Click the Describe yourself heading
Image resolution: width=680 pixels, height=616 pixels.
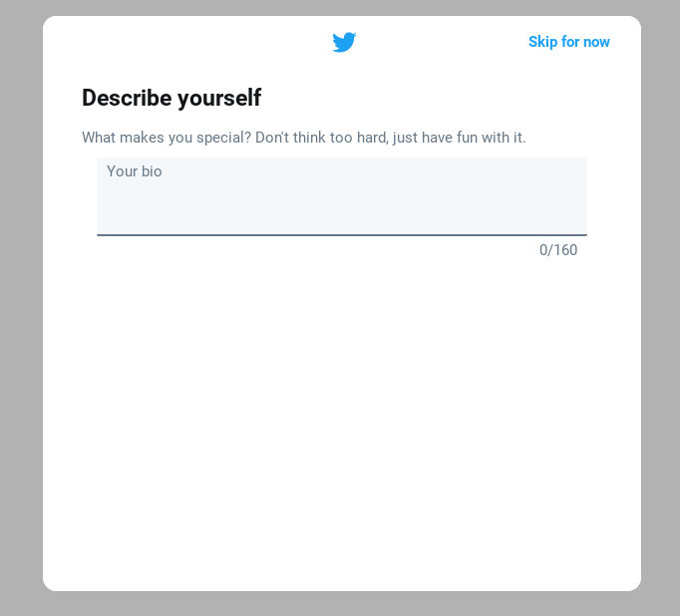point(171,98)
